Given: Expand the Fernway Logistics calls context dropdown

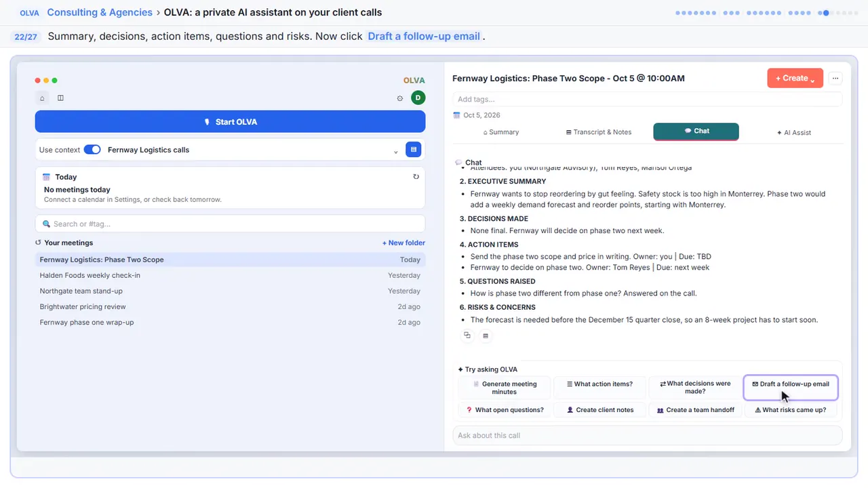Looking at the screenshot, I should (395, 150).
